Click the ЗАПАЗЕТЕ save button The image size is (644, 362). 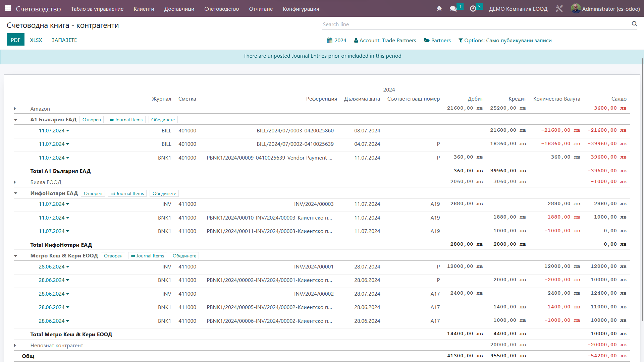click(64, 40)
